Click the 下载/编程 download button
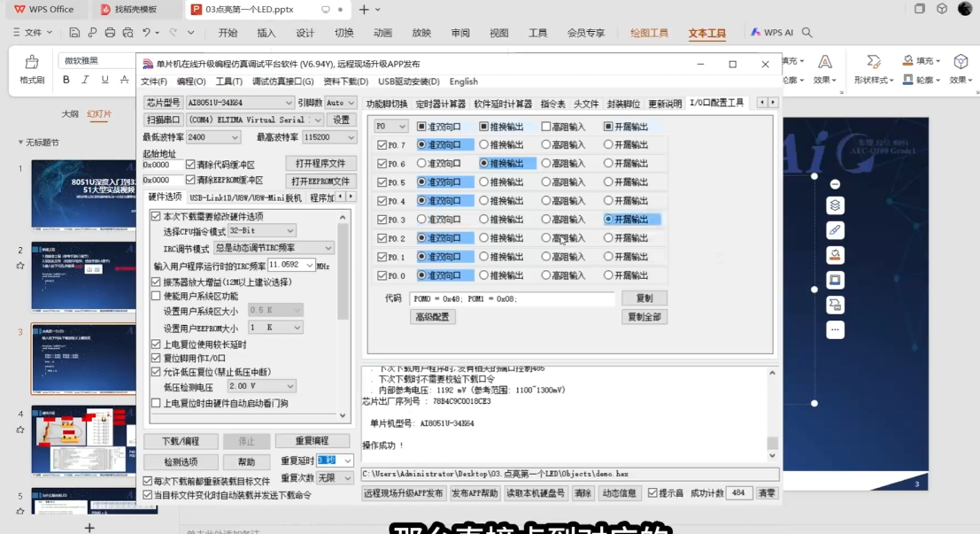Image resolution: width=980 pixels, height=534 pixels. click(x=179, y=441)
